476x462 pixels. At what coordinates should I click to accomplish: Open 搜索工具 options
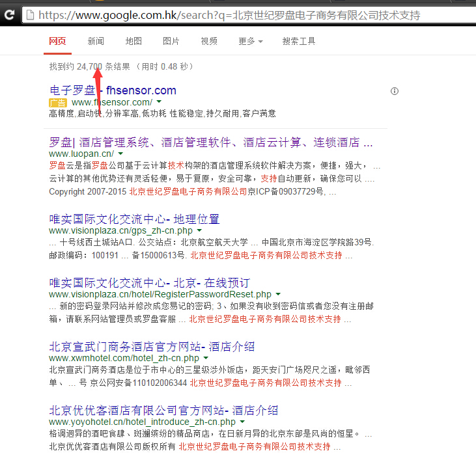pos(299,41)
